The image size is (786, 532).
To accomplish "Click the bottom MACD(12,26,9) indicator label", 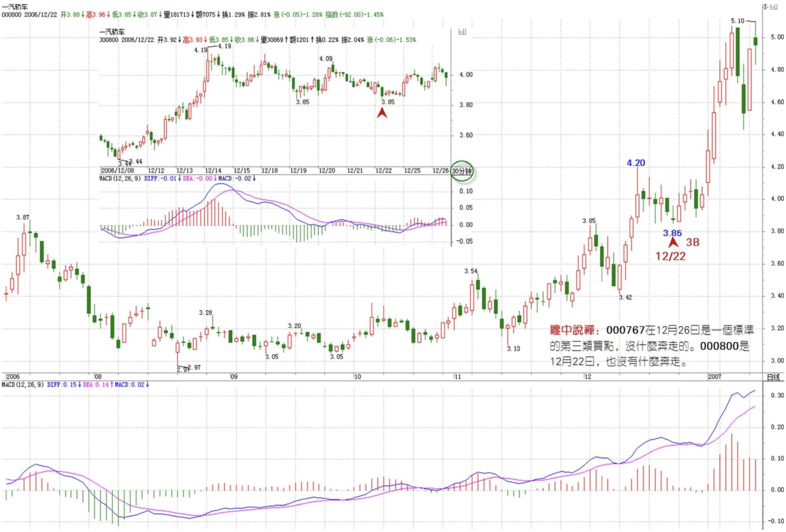I will 23,385.
